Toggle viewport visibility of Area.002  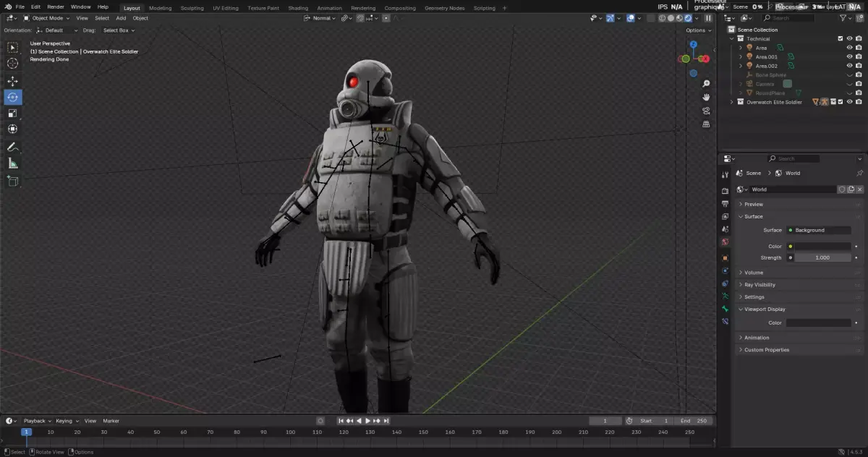[x=850, y=66]
